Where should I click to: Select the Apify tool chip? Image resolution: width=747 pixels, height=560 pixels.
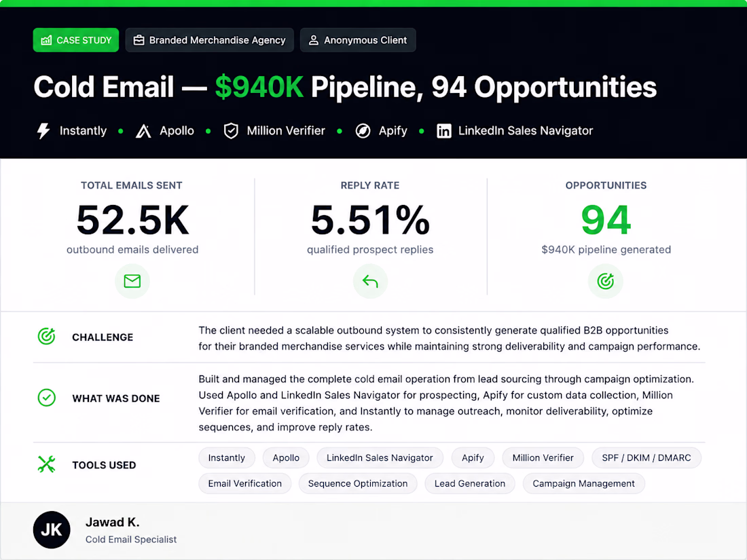pos(473,458)
